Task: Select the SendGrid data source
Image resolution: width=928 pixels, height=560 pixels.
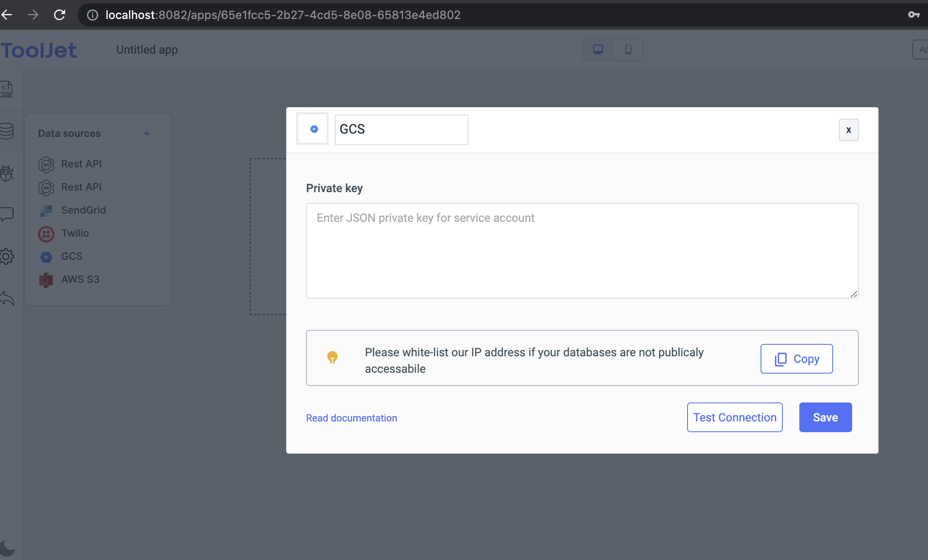Action: (83, 210)
